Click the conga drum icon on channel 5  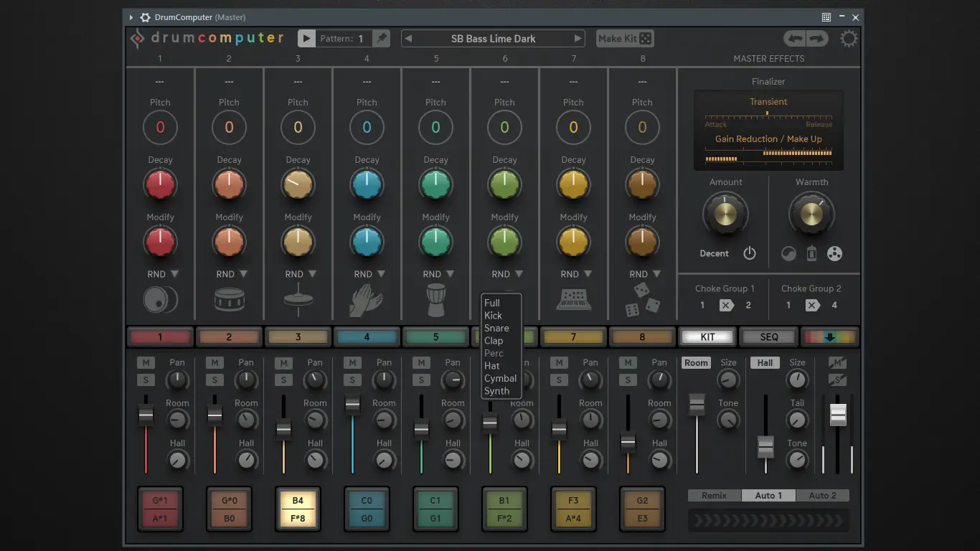pyautogui.click(x=435, y=300)
